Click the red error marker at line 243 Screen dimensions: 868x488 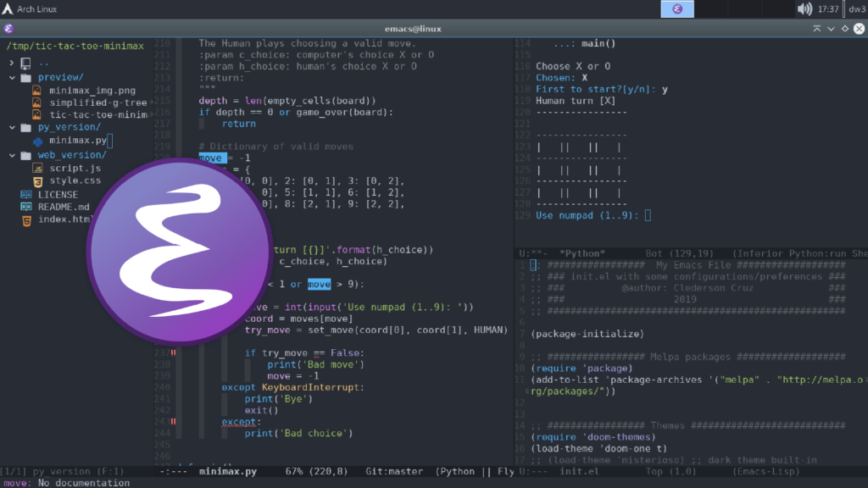[x=173, y=421]
